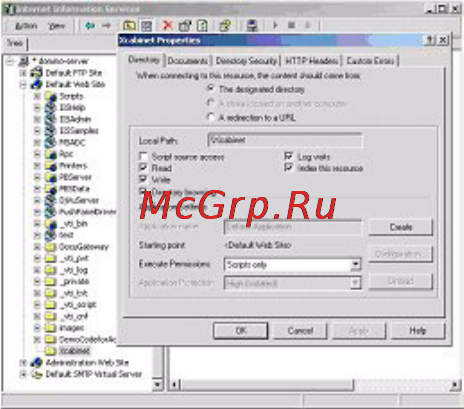
Task: Select The designated directory radio button
Action: tap(210, 89)
